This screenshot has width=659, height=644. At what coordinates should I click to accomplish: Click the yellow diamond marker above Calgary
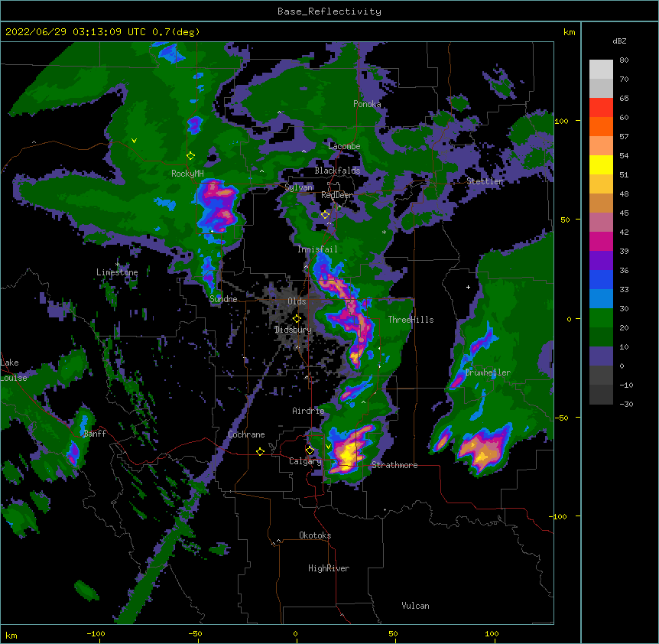click(310, 450)
